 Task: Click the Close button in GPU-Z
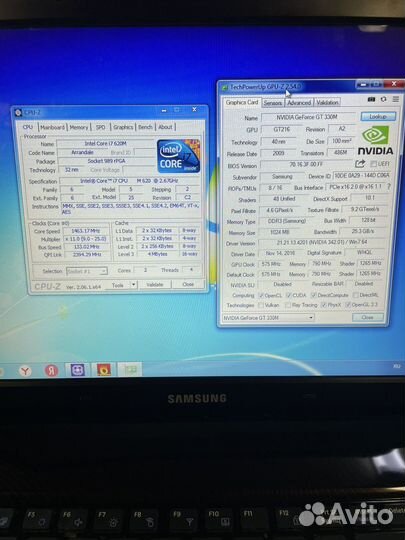[x=367, y=317]
